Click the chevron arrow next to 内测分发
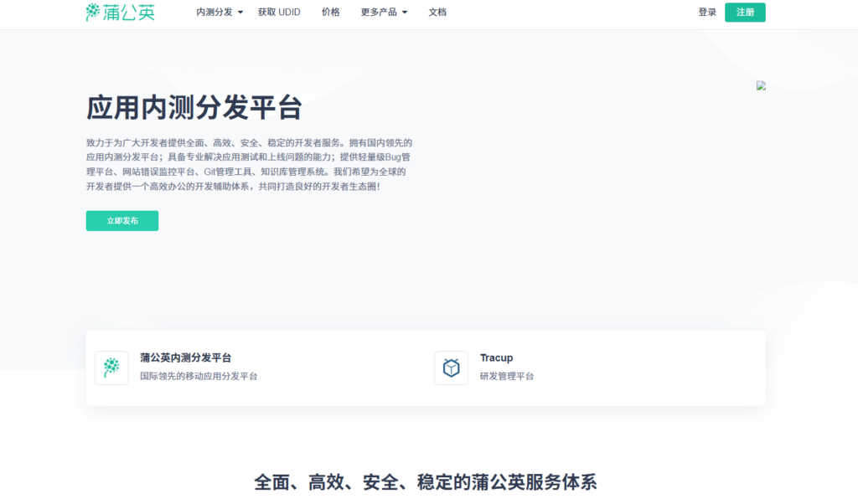The image size is (858, 504). tap(240, 13)
